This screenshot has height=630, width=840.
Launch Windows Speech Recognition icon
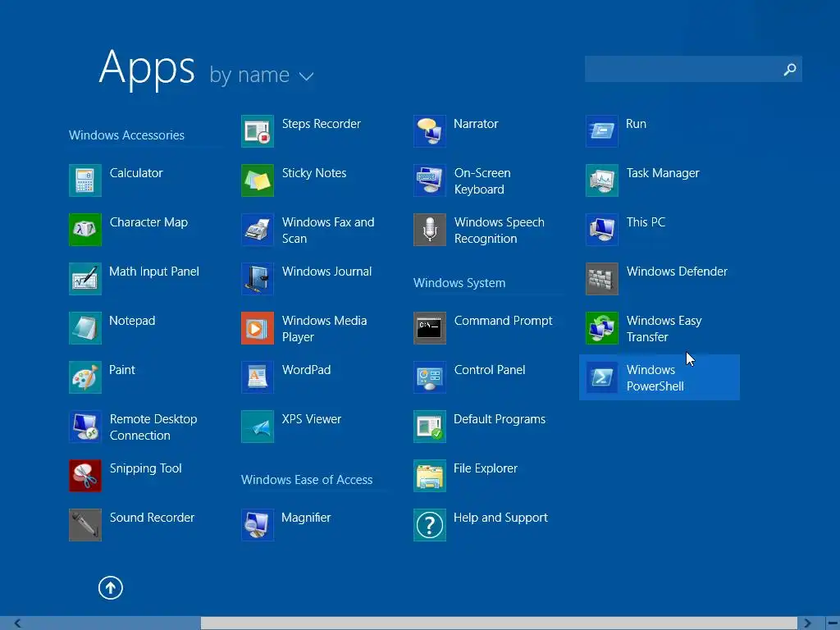pyautogui.click(x=430, y=230)
